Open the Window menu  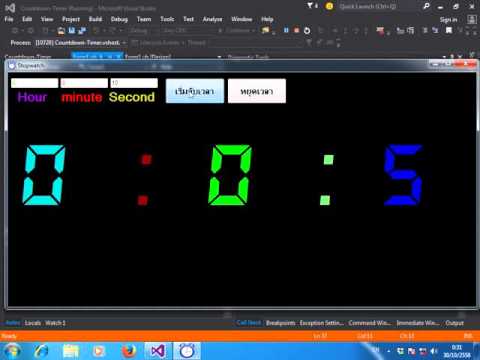[x=242, y=19]
